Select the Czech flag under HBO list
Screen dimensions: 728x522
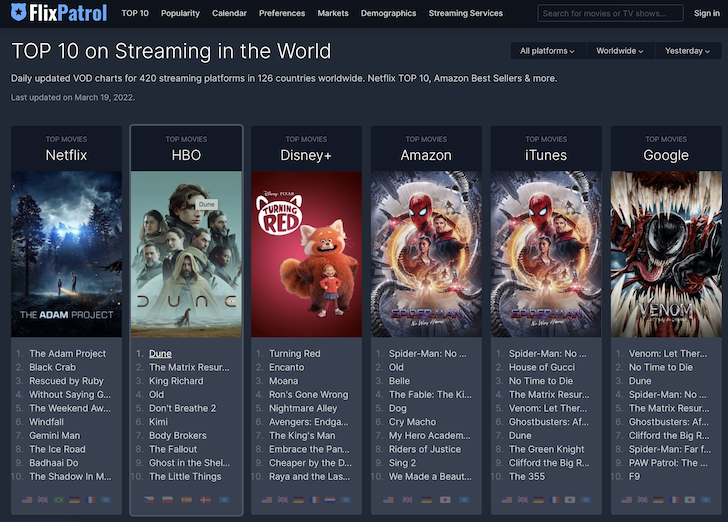tap(149, 500)
